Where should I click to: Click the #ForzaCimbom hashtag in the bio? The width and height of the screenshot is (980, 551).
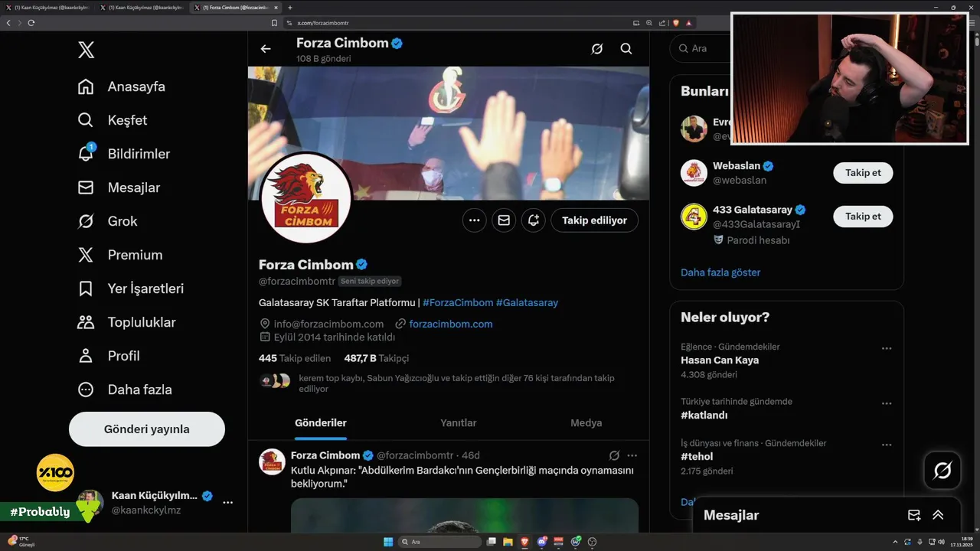tap(458, 302)
